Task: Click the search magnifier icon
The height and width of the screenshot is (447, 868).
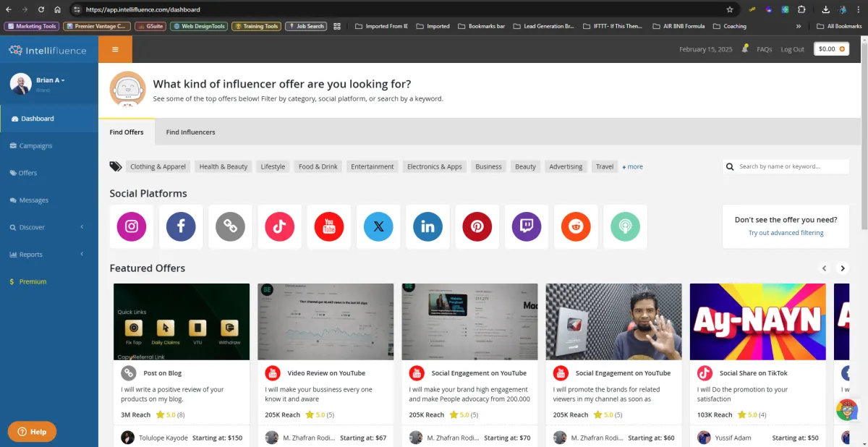Action: click(x=730, y=166)
